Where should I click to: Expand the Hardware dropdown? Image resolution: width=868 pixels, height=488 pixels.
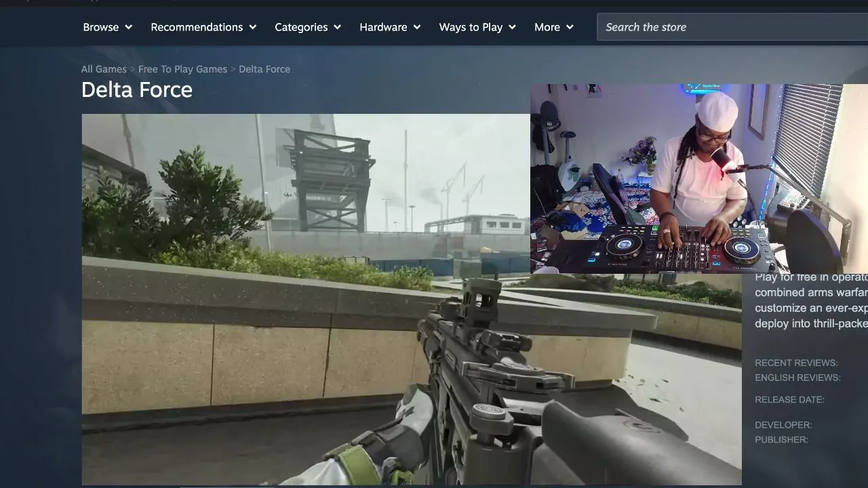tap(390, 27)
